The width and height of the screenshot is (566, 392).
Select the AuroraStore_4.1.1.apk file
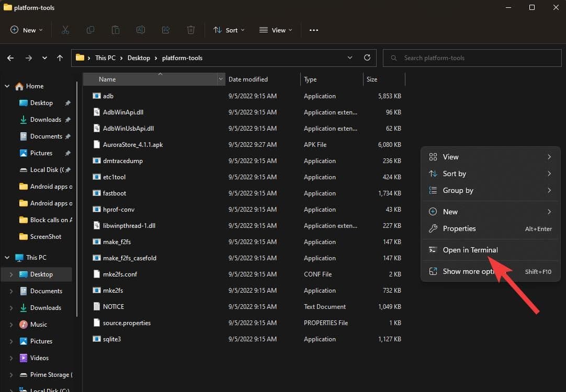click(x=133, y=145)
